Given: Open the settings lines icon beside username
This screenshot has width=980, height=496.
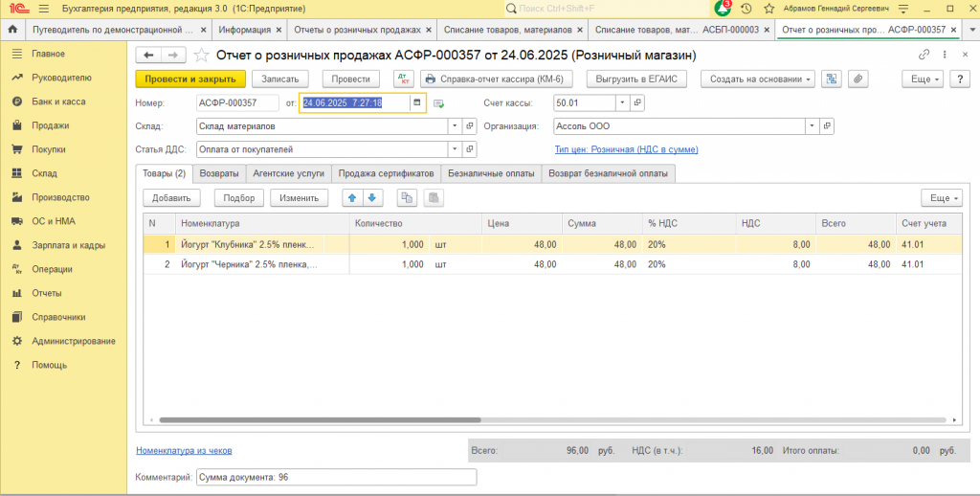Looking at the screenshot, I should (x=903, y=9).
